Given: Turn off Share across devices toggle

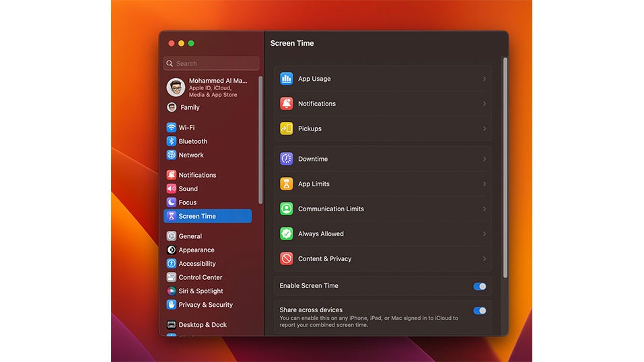Looking at the screenshot, I should pyautogui.click(x=479, y=311).
